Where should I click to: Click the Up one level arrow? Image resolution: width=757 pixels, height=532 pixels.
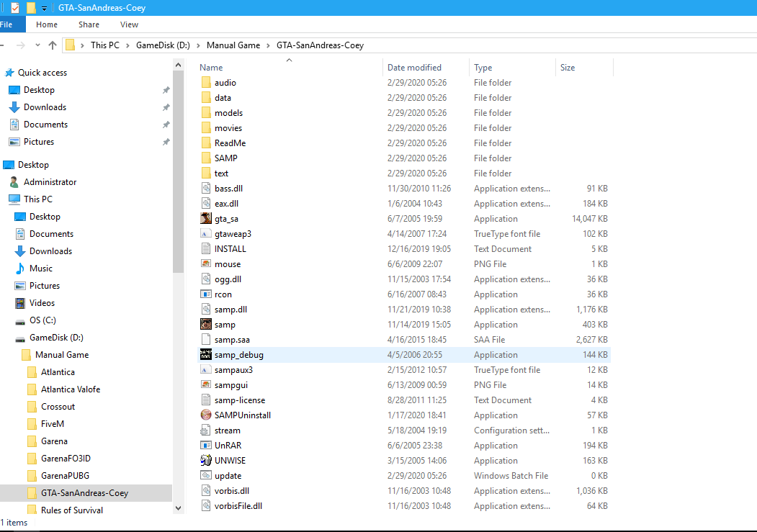(x=52, y=45)
